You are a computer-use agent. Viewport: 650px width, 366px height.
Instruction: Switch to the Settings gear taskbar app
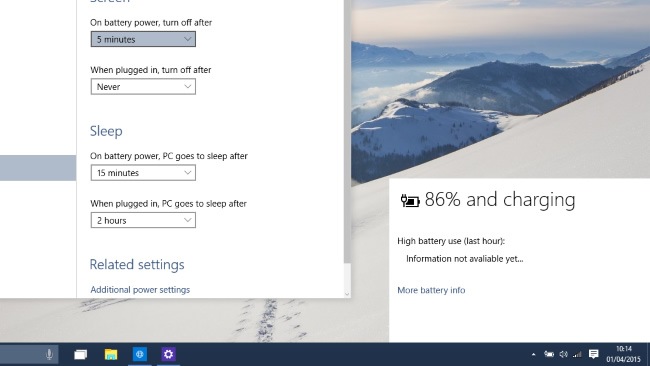pos(168,354)
